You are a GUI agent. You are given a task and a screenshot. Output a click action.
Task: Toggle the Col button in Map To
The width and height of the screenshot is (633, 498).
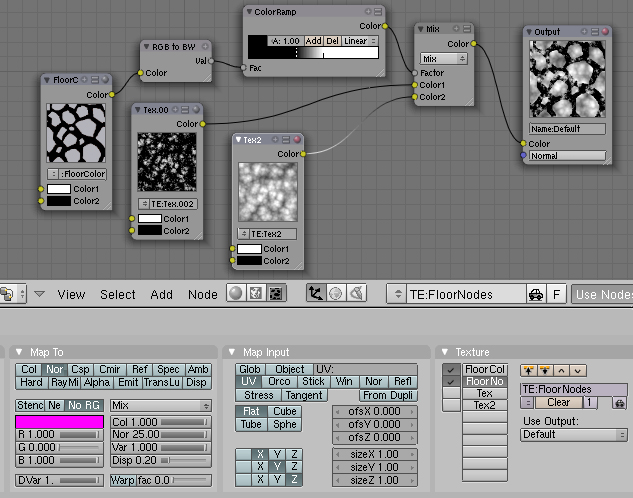point(29,369)
